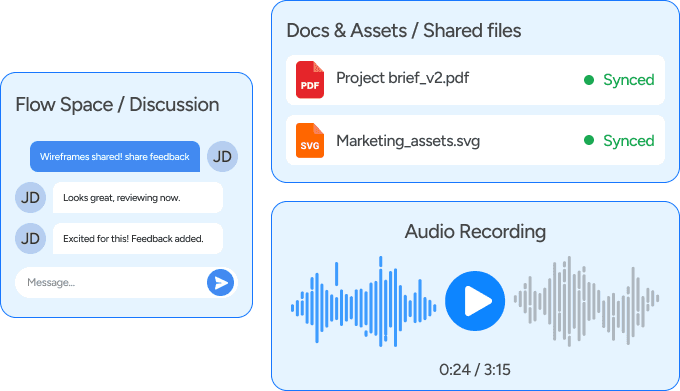
Task: Play the audio recording
Action: (x=475, y=301)
